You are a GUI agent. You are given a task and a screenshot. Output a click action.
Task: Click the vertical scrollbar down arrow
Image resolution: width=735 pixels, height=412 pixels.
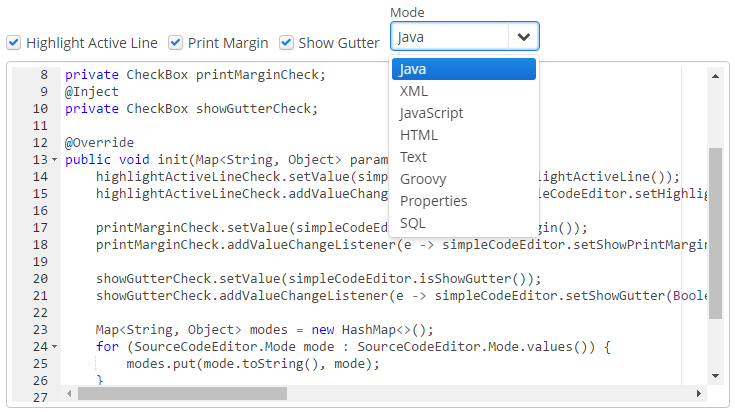[x=715, y=376]
